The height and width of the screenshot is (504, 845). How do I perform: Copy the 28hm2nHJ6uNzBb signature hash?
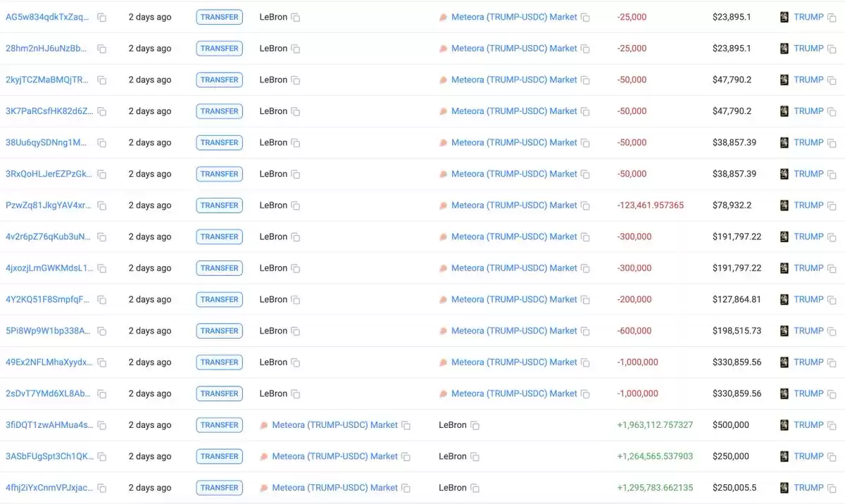[x=102, y=49]
